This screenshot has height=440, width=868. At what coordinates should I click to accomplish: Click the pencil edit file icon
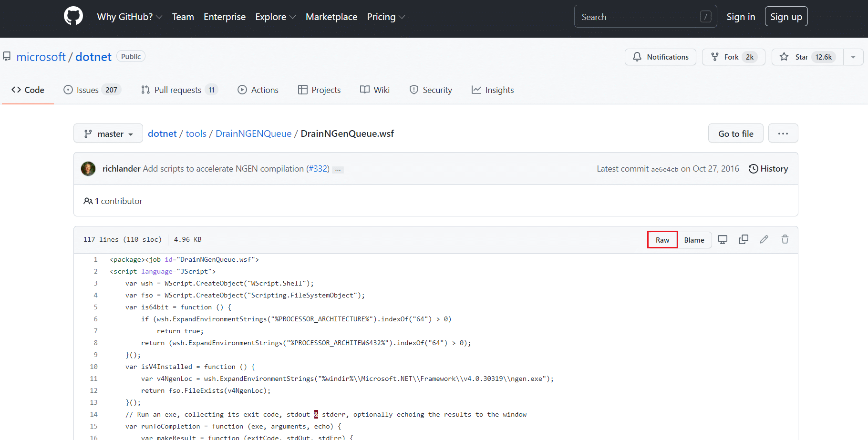click(x=764, y=240)
